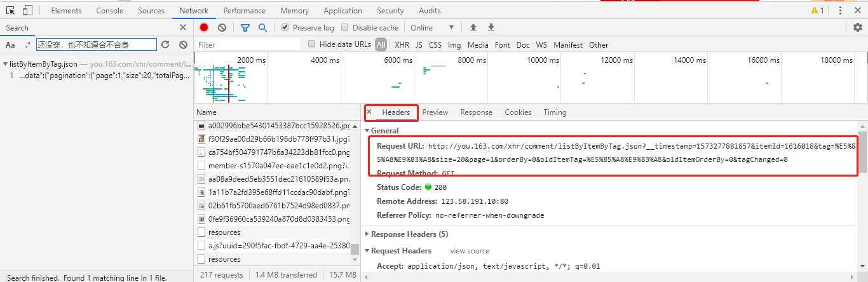Close the request details pane X
This screenshot has height=282, width=868.
[x=369, y=112]
